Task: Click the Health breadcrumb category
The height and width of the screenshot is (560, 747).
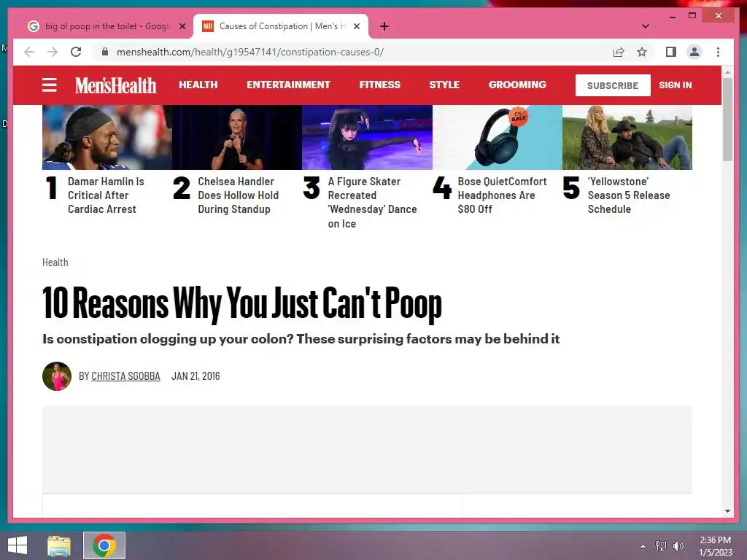Action: (55, 262)
